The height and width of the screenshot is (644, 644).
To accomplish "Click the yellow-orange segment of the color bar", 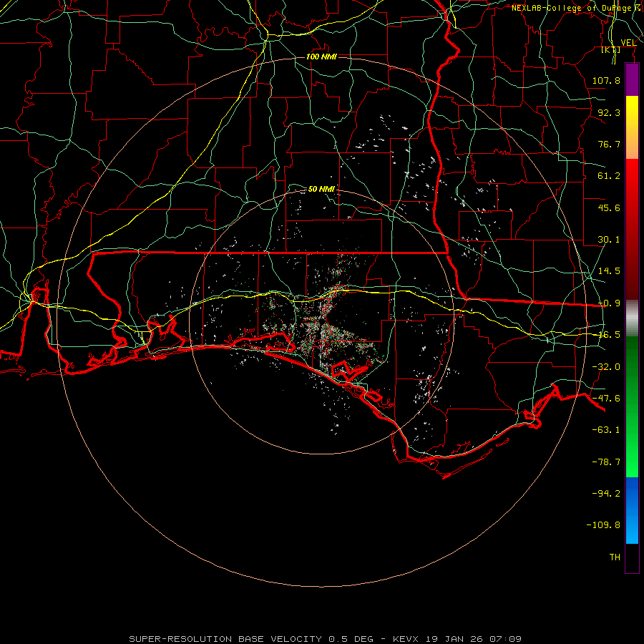I will 632,127.
